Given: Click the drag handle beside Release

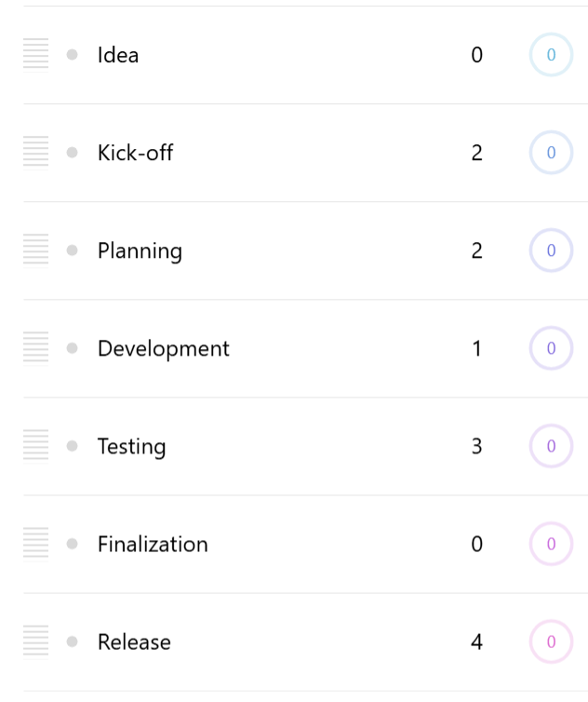Looking at the screenshot, I should (35, 641).
